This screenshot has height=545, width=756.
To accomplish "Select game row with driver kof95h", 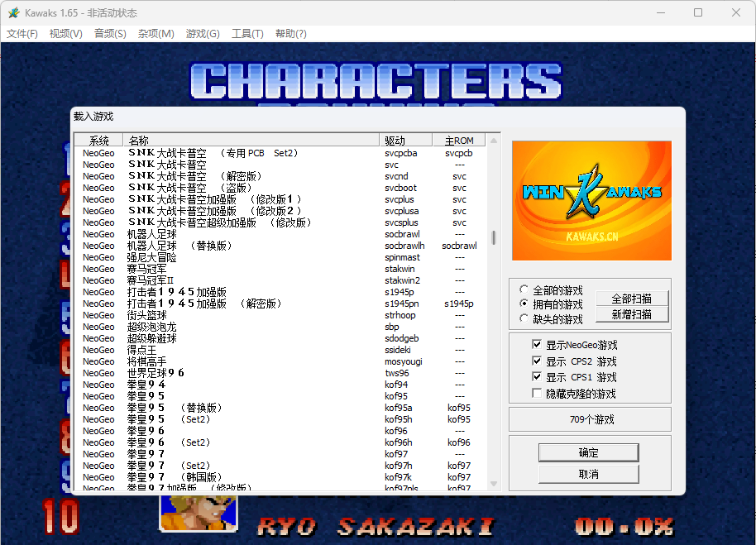I will coord(280,419).
